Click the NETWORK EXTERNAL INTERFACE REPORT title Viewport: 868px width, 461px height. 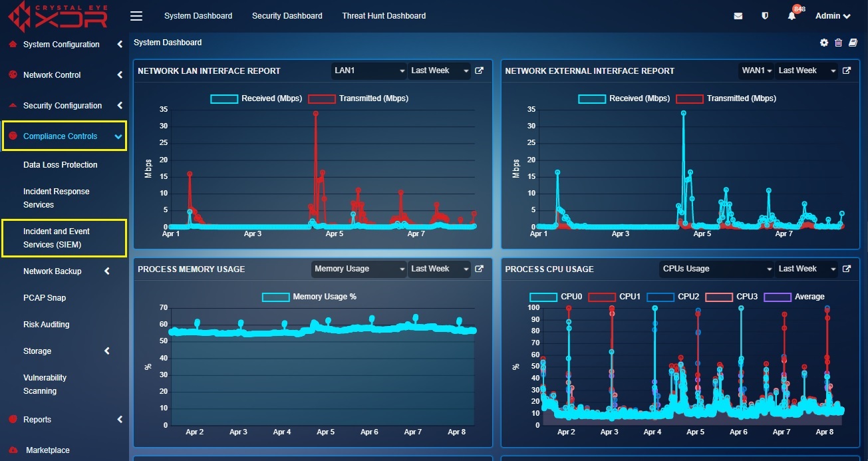pyautogui.click(x=590, y=71)
